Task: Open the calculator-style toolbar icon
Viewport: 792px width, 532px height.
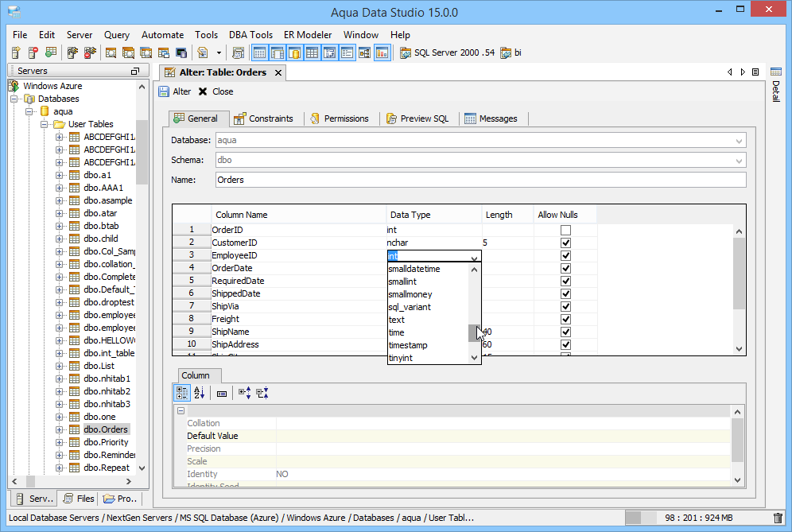Action: click(238, 52)
